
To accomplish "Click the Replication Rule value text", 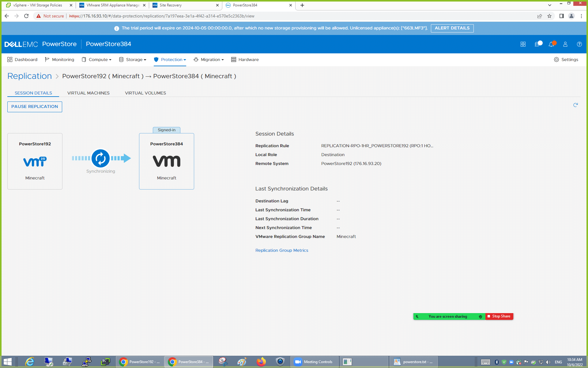I will 377,146.
